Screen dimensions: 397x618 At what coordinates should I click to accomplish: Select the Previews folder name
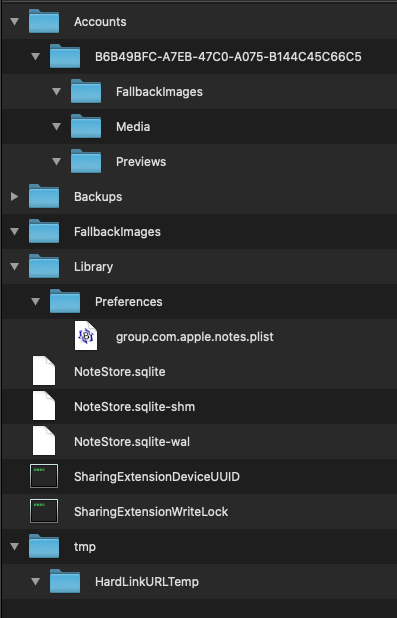coord(141,162)
